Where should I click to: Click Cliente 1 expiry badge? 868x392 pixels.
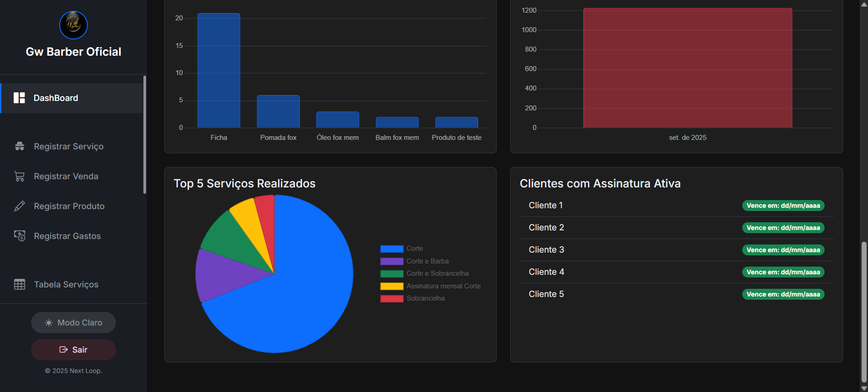click(x=783, y=206)
